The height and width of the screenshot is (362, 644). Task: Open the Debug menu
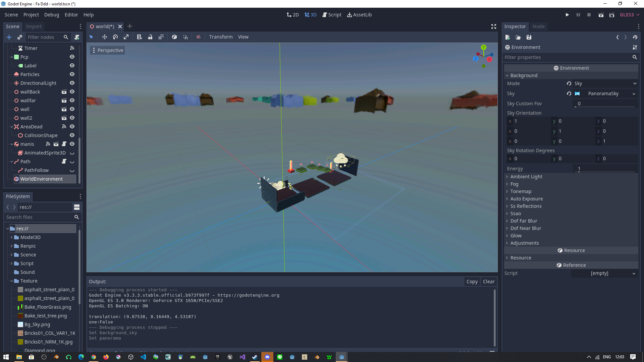(51, 15)
